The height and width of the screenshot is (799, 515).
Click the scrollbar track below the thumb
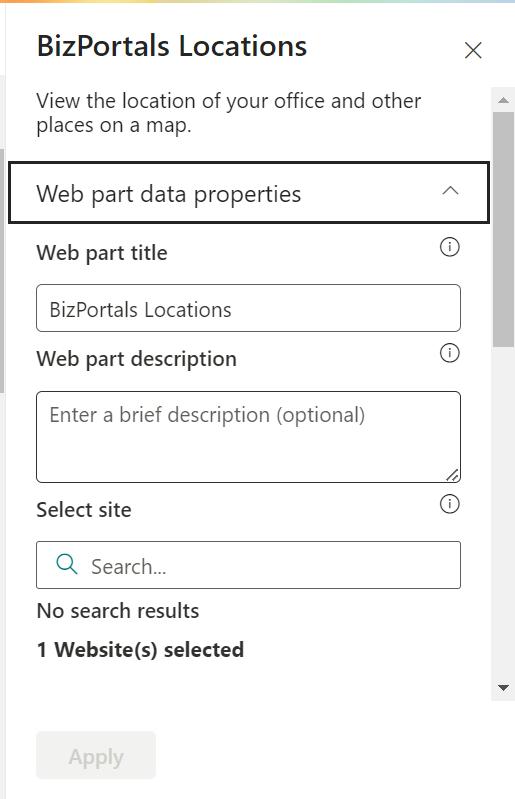pos(503,512)
